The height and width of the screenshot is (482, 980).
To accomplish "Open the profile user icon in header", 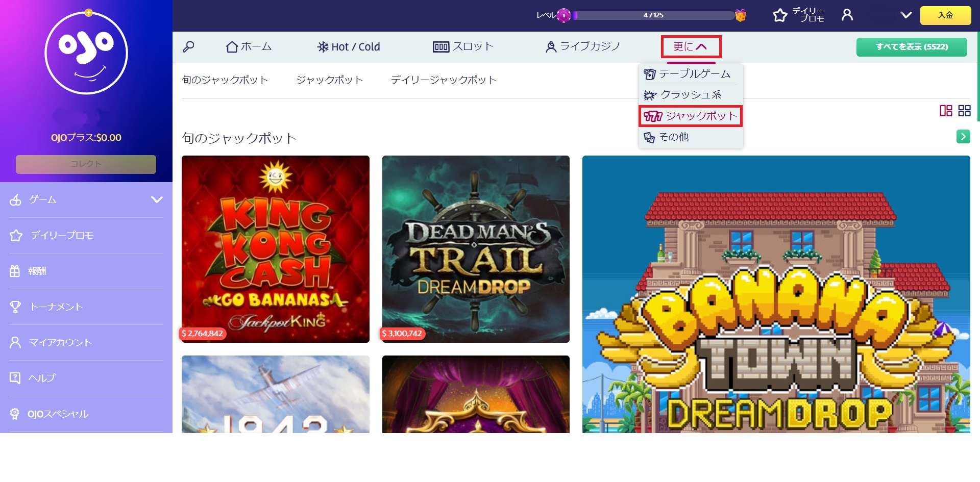I will (x=847, y=15).
